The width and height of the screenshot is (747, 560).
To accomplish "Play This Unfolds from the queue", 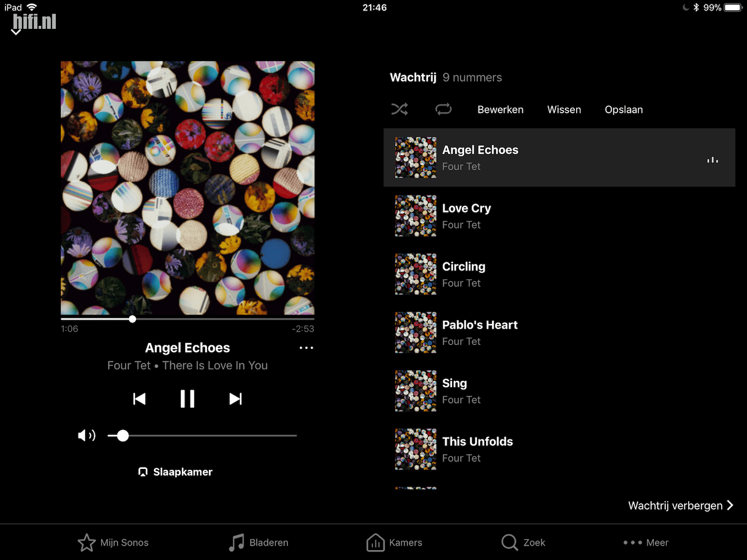I will [x=559, y=449].
